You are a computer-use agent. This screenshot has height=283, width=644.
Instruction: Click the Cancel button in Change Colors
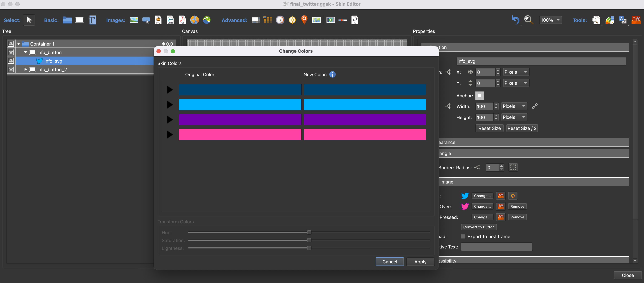(x=389, y=261)
